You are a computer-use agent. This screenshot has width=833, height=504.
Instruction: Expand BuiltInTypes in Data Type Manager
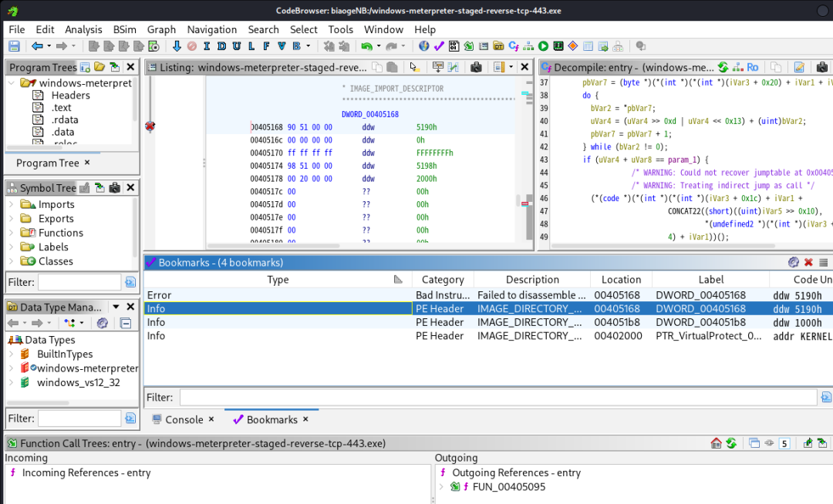(x=12, y=354)
